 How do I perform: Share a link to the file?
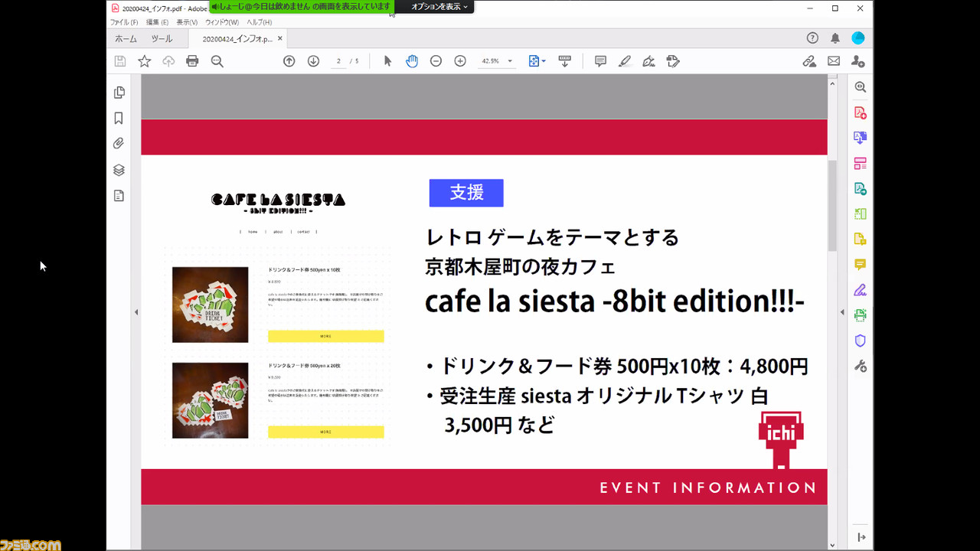(x=809, y=61)
